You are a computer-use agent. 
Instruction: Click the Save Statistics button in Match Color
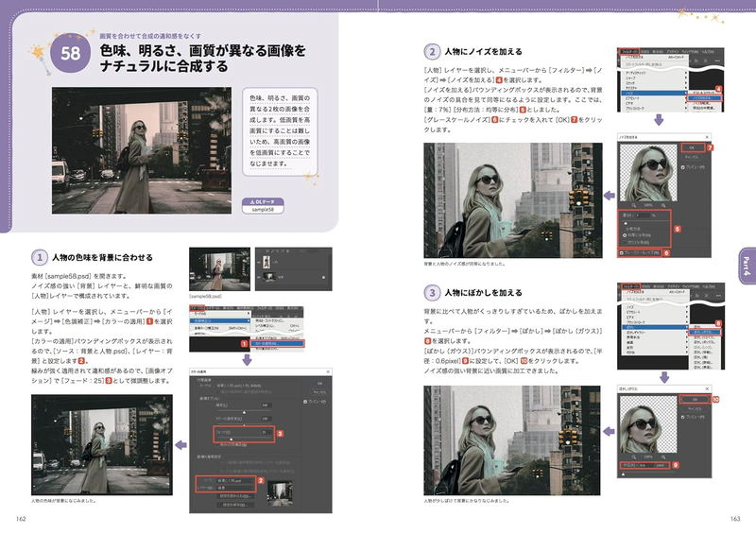coord(235,504)
